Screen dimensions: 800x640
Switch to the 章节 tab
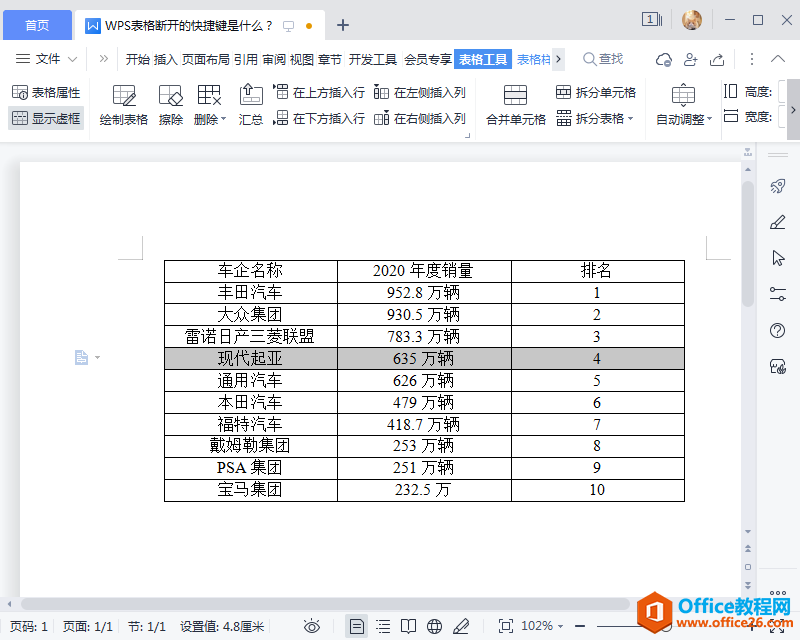330,60
